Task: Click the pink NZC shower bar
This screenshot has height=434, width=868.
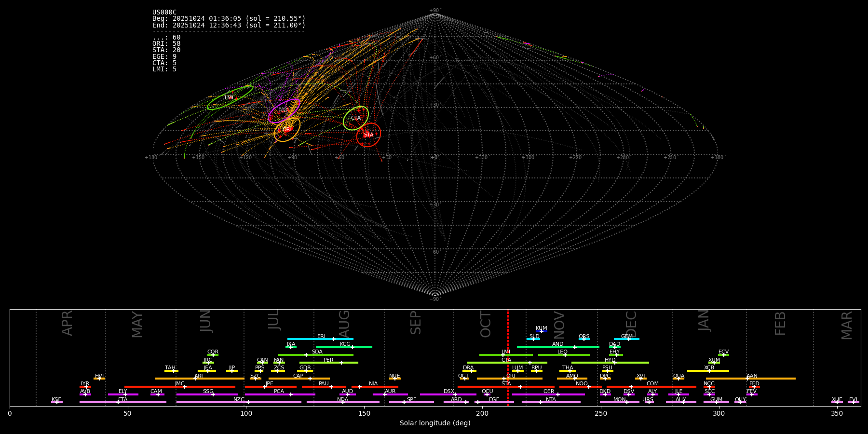Action: pyautogui.click(x=212, y=402)
